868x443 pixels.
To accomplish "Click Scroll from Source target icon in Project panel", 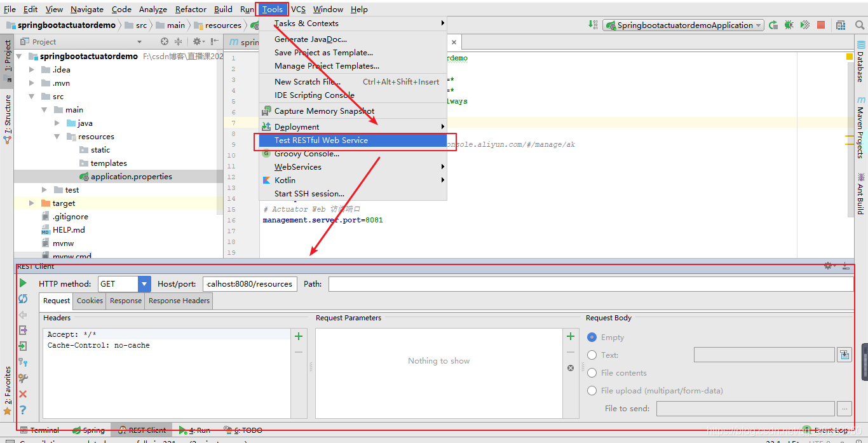I will coord(165,41).
